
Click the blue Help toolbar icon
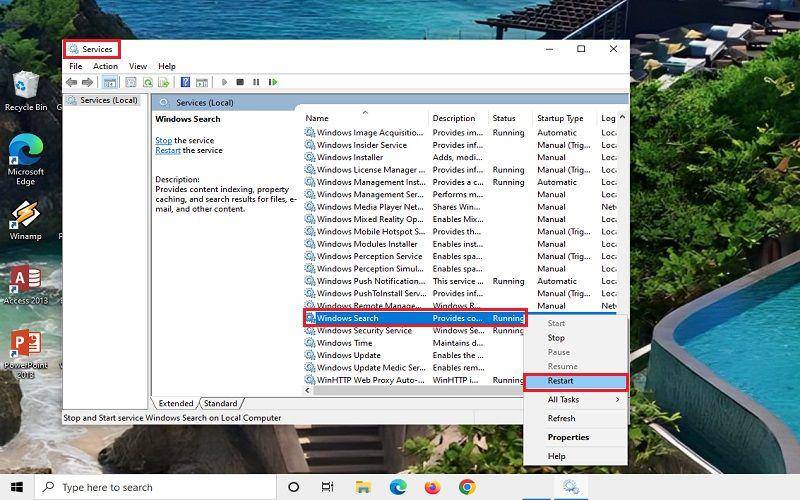pos(185,82)
